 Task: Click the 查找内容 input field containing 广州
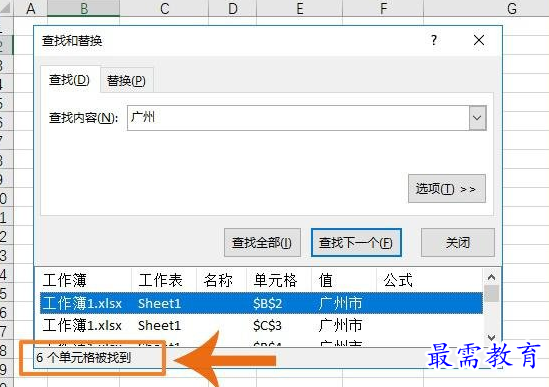click(298, 118)
